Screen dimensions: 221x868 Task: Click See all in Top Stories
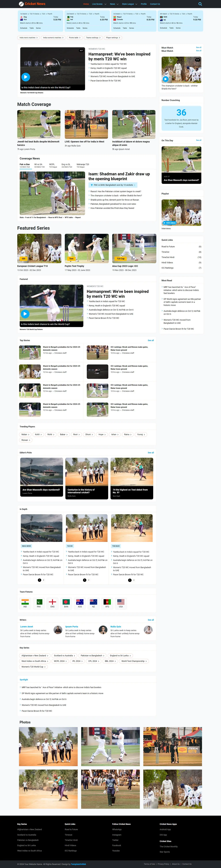[151, 340]
